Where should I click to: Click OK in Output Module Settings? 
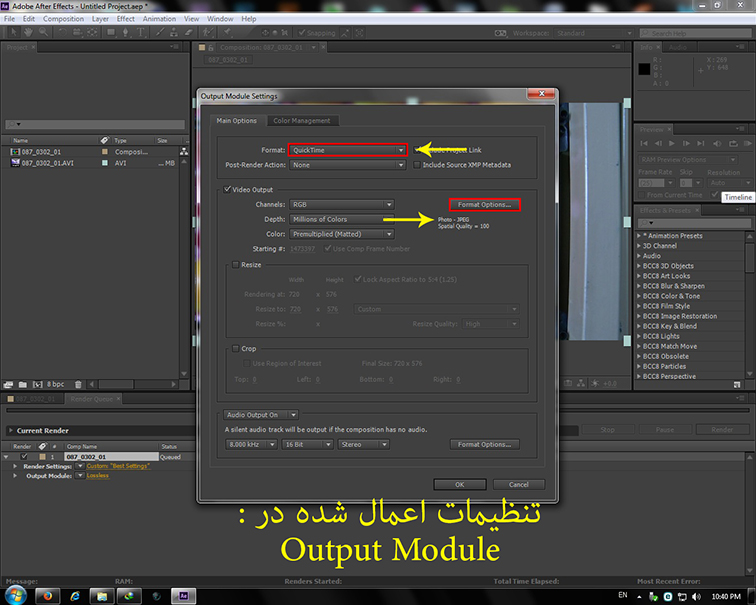tap(459, 484)
